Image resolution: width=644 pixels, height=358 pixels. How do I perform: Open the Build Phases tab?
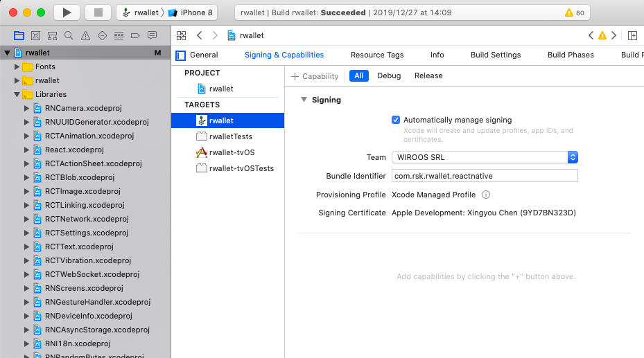[571, 55]
